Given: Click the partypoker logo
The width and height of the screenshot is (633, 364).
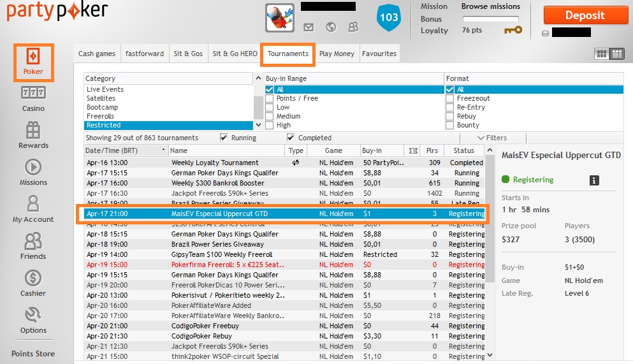Looking at the screenshot, I should pos(57,11).
